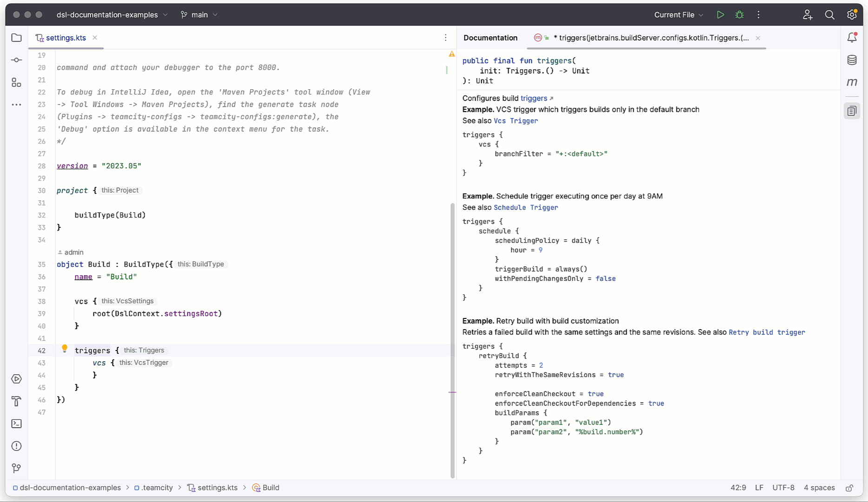Screen dimensions: 868x502
Task: Open the Project tool window folder icon
Action: (x=16, y=38)
